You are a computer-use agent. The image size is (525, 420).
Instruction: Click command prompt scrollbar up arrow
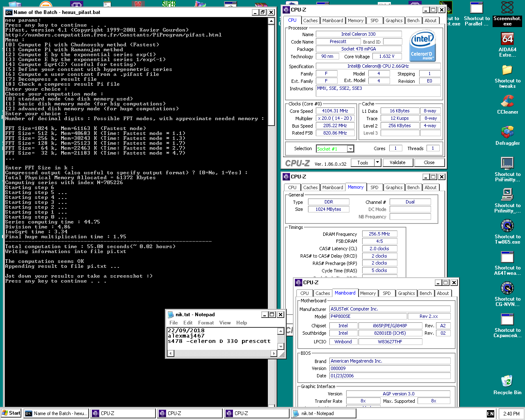point(271,21)
